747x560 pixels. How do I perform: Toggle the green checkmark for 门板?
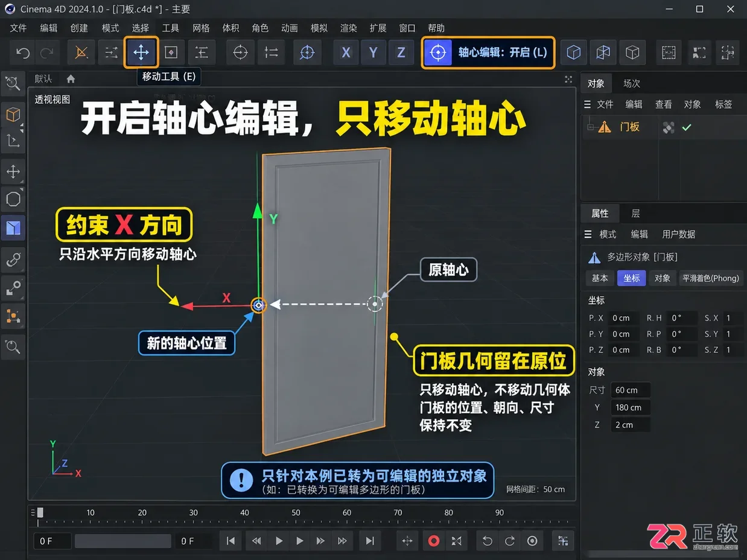(686, 127)
